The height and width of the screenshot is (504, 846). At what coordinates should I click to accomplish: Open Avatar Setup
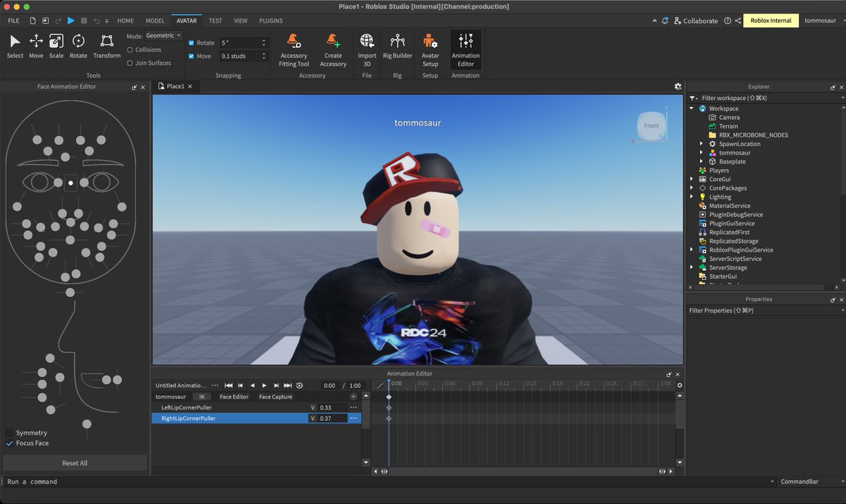point(430,50)
